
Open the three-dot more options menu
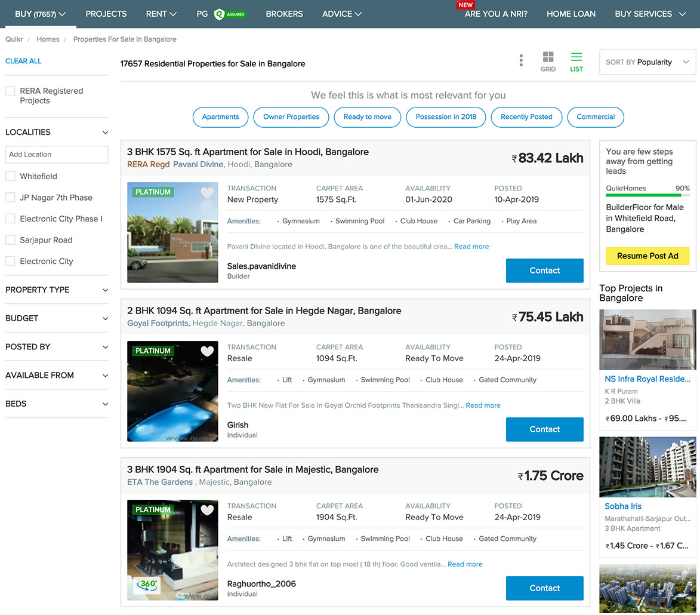pos(521,60)
